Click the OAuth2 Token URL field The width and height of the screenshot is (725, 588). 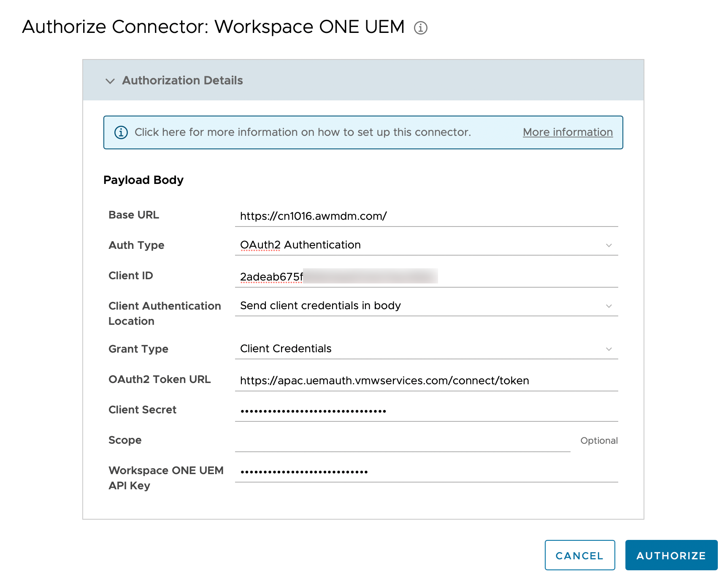point(426,380)
